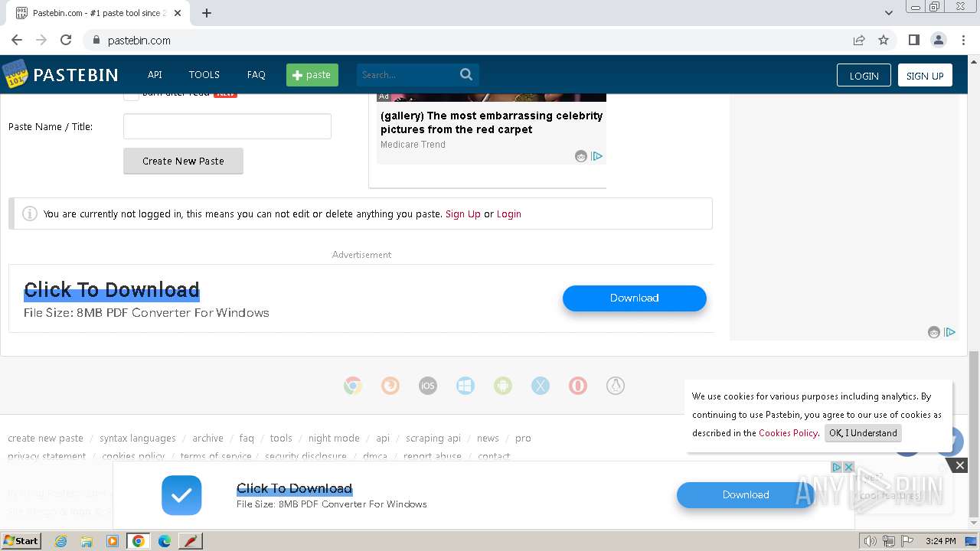Reload the page

[66, 40]
